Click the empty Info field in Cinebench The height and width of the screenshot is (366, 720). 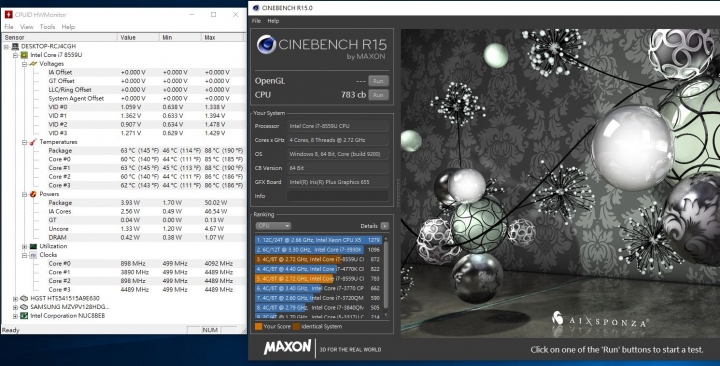338,196
